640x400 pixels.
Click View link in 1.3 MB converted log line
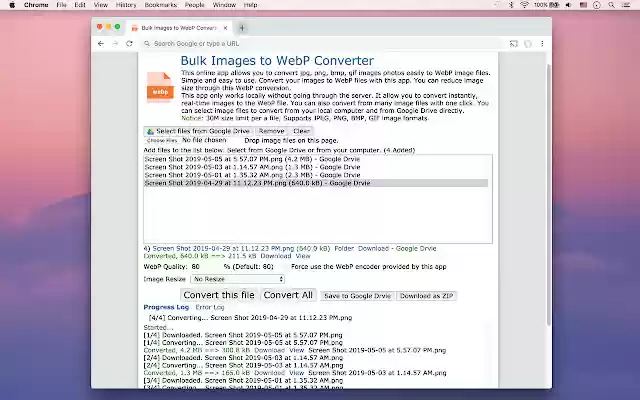click(297, 373)
